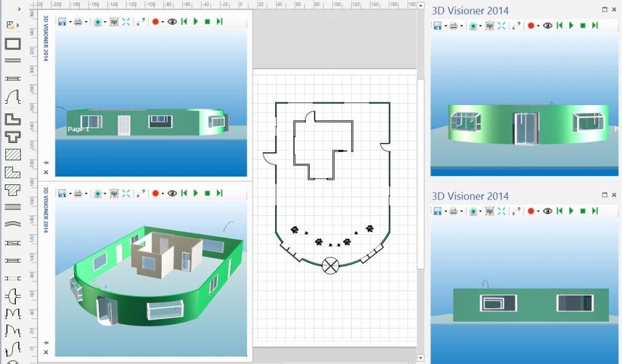Expand record dropdown arrow in top-left 3D view
The width and height of the screenshot is (622, 364).
point(163,22)
